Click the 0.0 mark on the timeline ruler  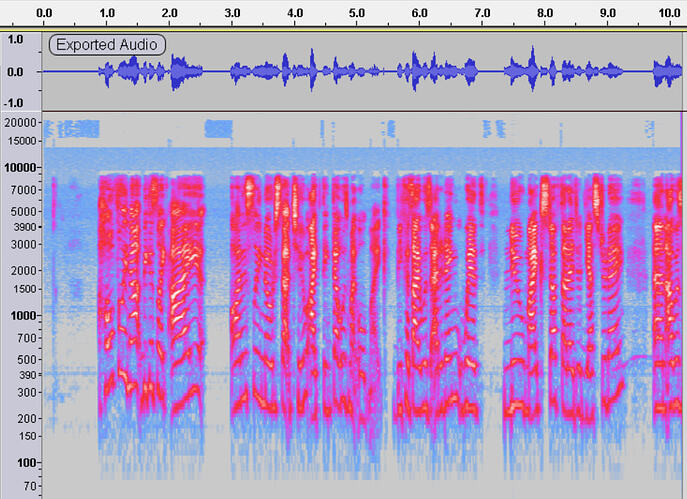pos(44,14)
